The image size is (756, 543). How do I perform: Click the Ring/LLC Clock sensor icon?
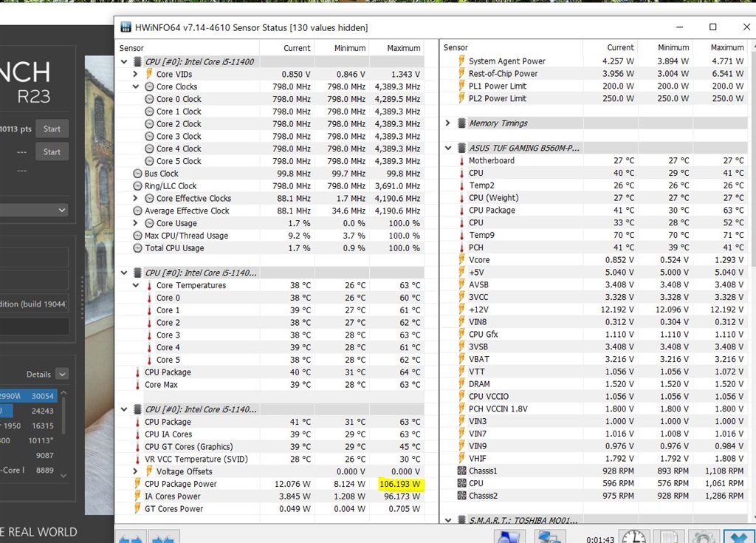137,186
